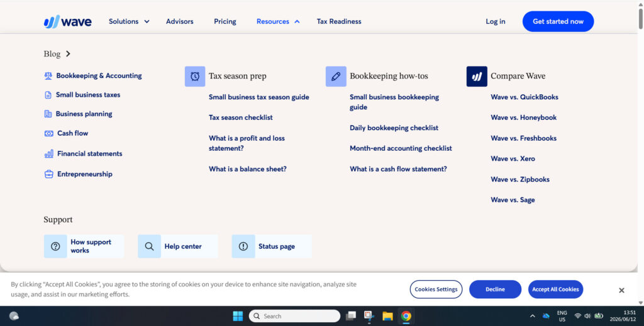
Task: Open Wave vs. Sage comparison
Action: 513,200
